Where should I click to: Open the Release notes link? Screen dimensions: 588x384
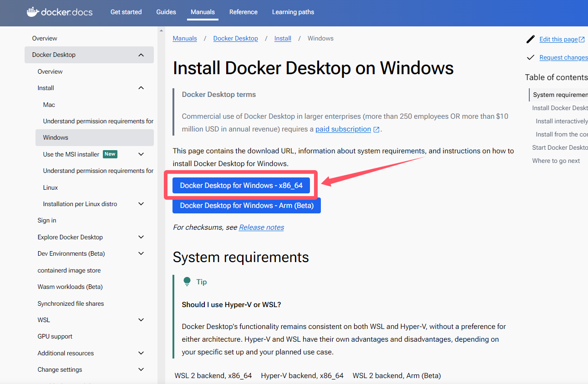[261, 227]
